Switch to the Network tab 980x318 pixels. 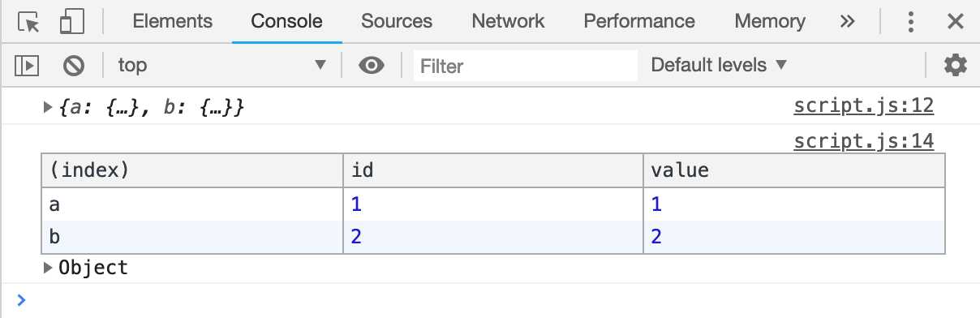pos(508,22)
